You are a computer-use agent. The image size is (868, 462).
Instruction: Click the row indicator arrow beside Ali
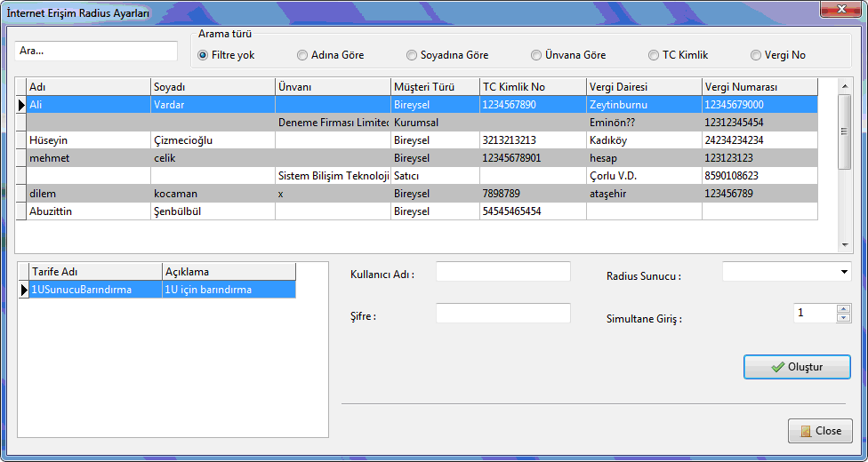21,105
